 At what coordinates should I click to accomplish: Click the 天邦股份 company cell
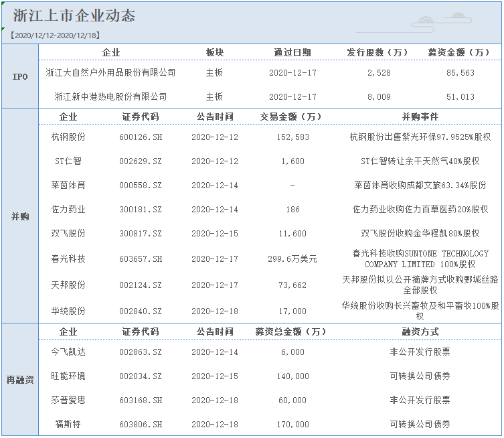[x=68, y=285]
